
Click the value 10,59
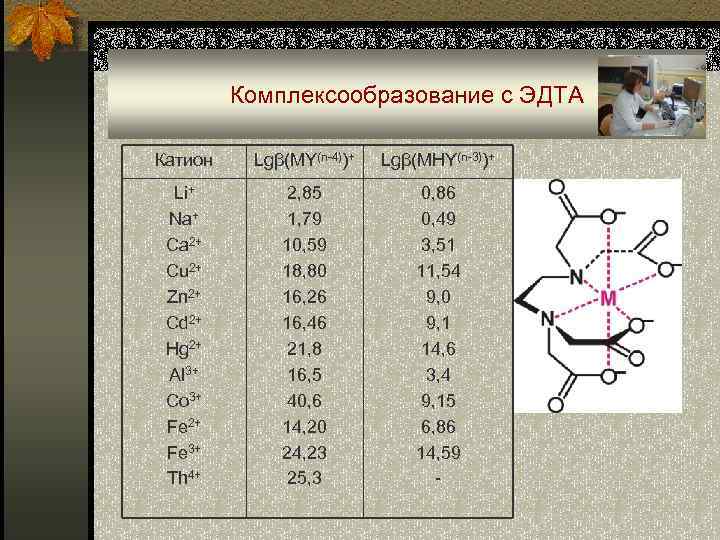[304, 245]
